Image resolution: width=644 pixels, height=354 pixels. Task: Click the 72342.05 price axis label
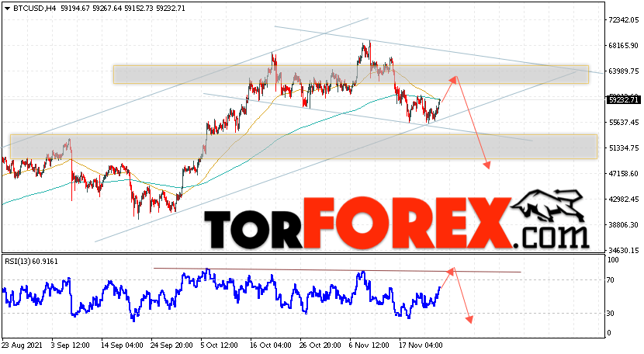coord(624,20)
